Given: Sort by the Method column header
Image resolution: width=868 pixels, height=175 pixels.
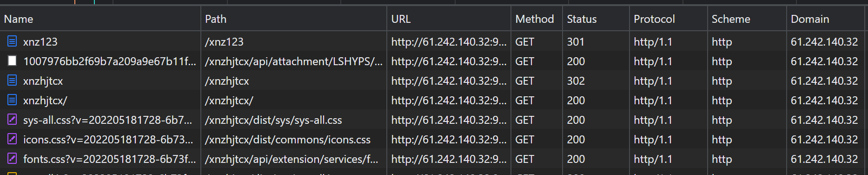Looking at the screenshot, I should (x=535, y=19).
